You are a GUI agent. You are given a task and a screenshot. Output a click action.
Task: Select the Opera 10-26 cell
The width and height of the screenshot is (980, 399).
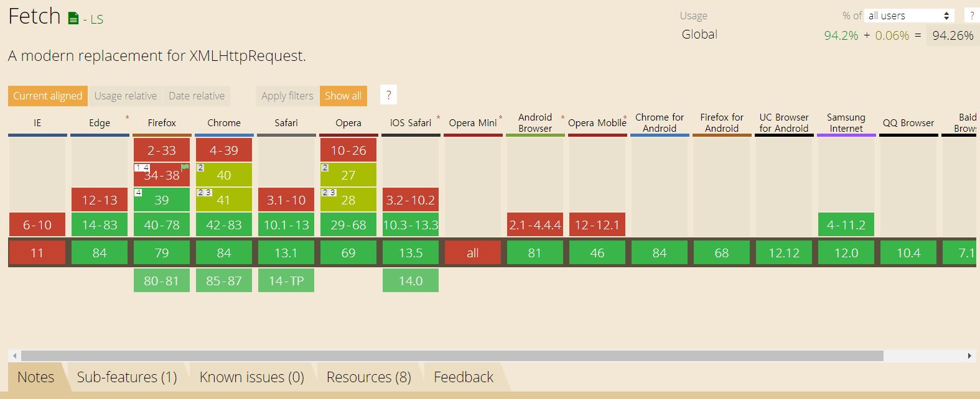(348, 150)
